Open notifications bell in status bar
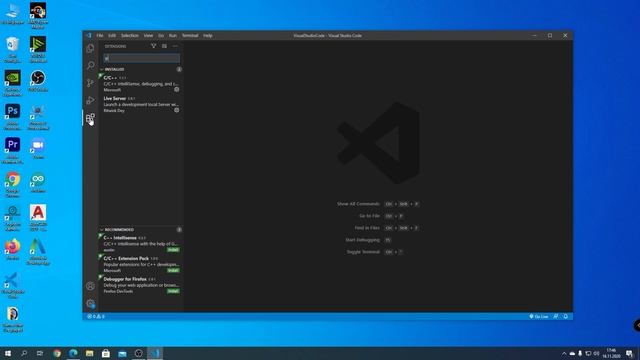The height and width of the screenshot is (360, 640). click(x=566, y=316)
